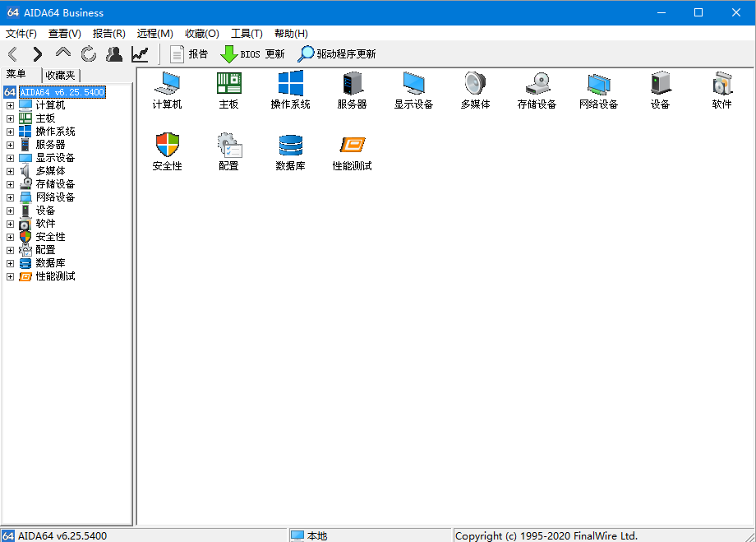Expand the 配置 tree node
This screenshot has width=756, height=542.
[x=10, y=250]
